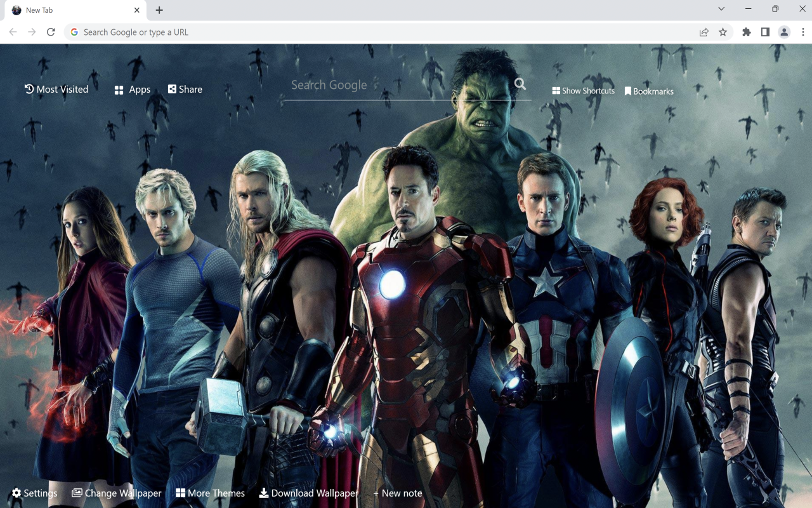Open the theme Settings
This screenshot has height=508, width=812.
point(34,493)
